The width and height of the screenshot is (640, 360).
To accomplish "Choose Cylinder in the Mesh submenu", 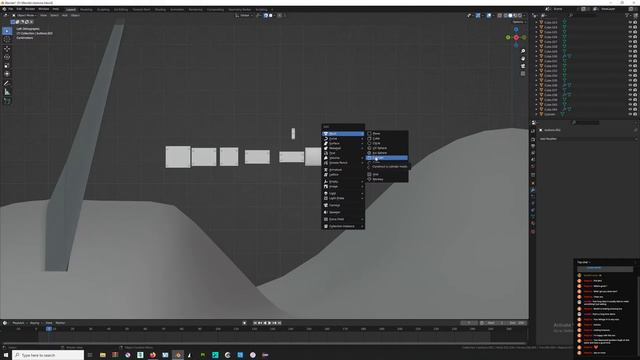I will [387, 158].
